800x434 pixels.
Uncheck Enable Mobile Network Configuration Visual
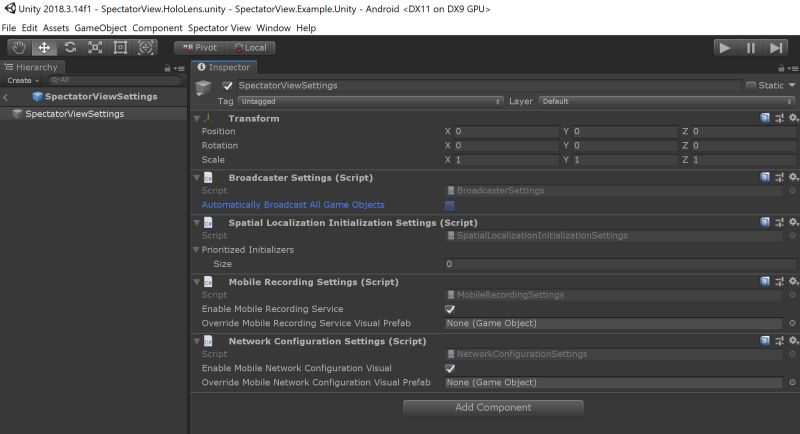pyautogui.click(x=449, y=369)
